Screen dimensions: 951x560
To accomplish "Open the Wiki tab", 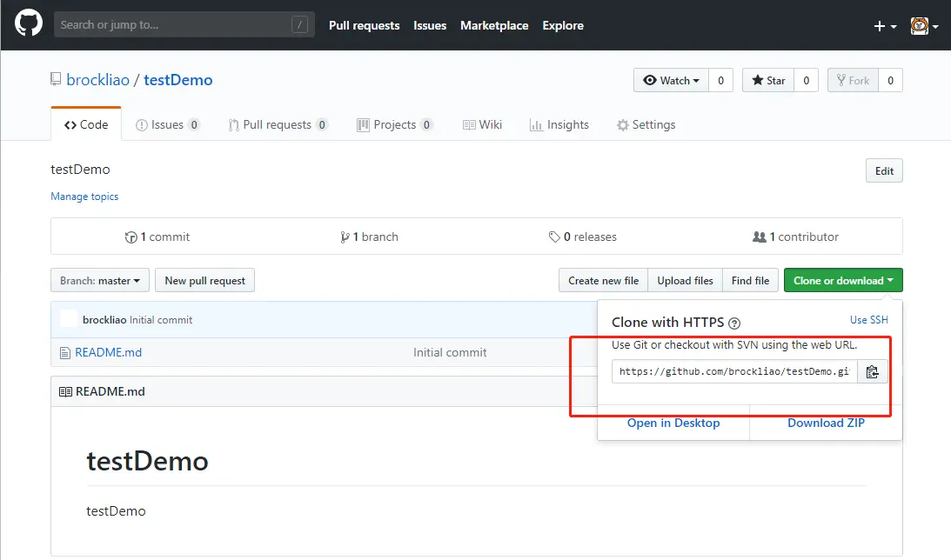I will click(482, 124).
